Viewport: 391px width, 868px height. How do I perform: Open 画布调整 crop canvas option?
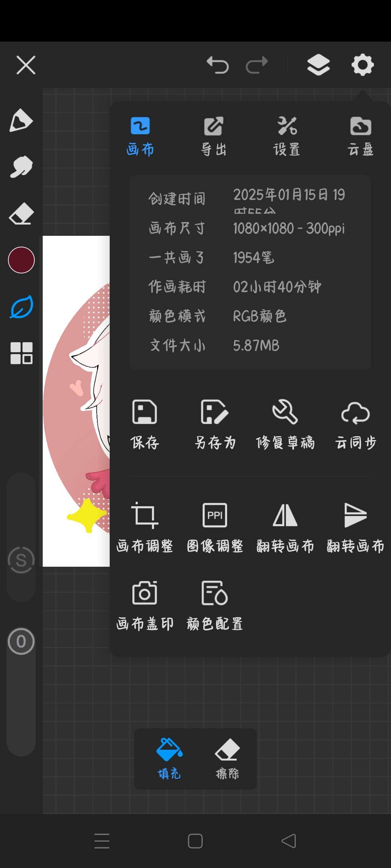tap(144, 527)
